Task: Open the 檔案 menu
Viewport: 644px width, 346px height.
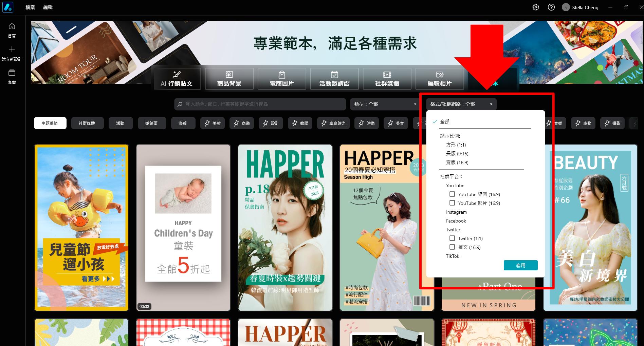Action: [30, 7]
